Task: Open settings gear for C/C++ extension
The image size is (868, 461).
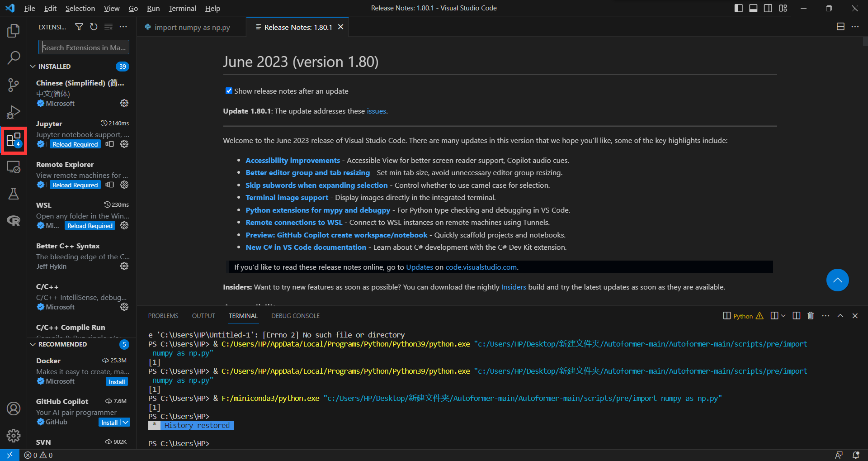Action: [124, 307]
